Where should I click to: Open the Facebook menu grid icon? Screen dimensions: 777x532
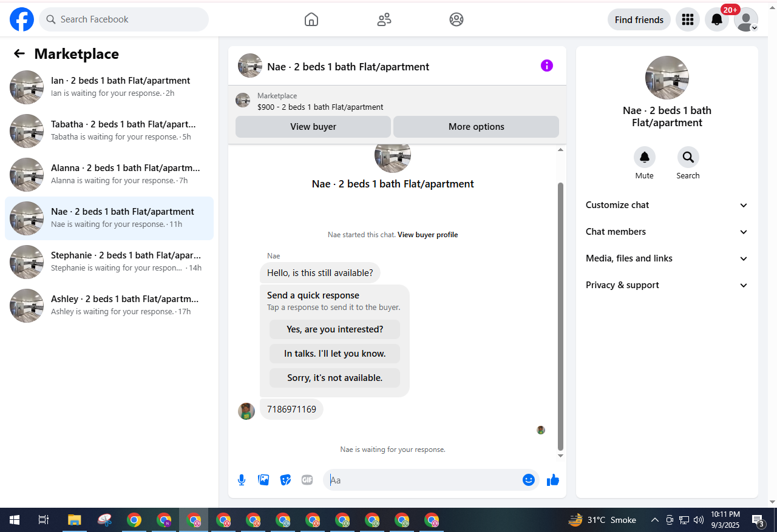(688, 19)
